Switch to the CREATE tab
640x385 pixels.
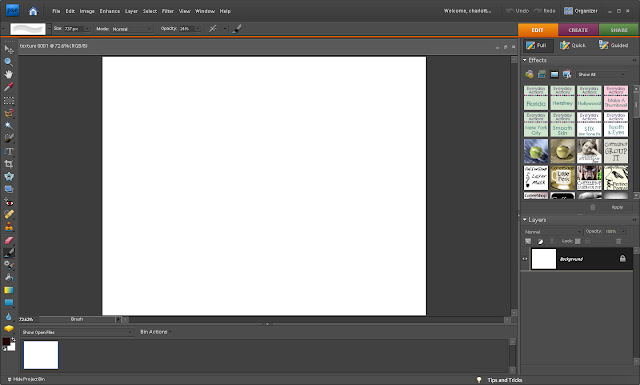coord(578,30)
